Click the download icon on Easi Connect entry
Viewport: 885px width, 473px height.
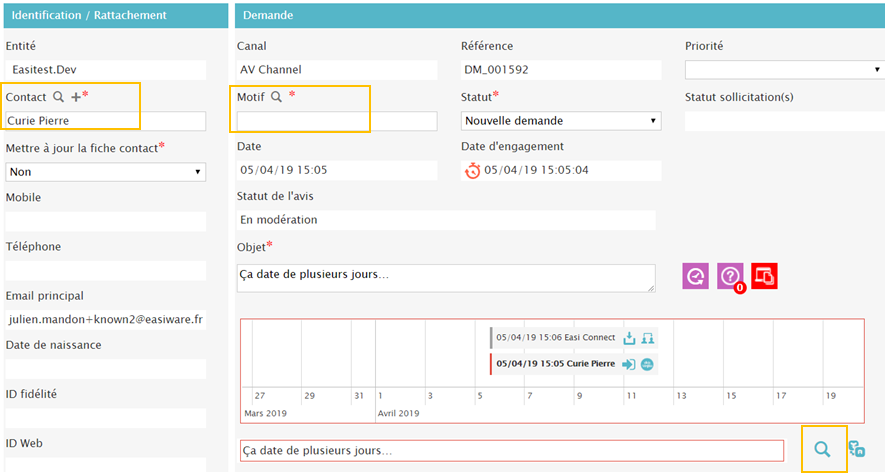630,338
